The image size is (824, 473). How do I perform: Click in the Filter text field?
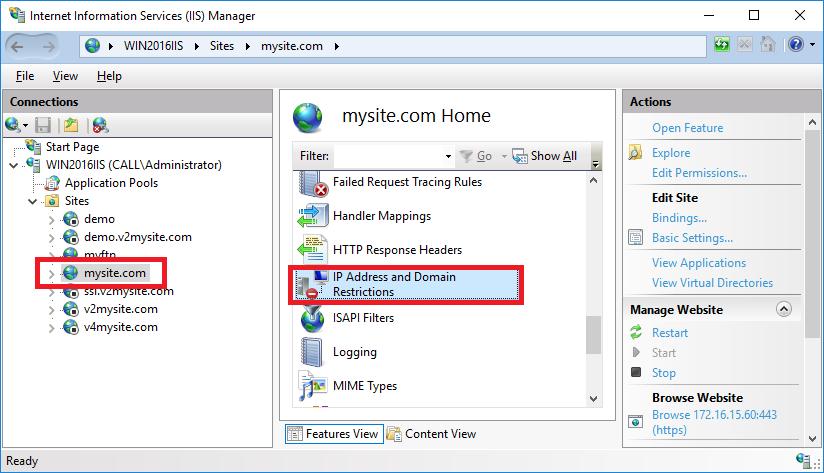(388, 156)
